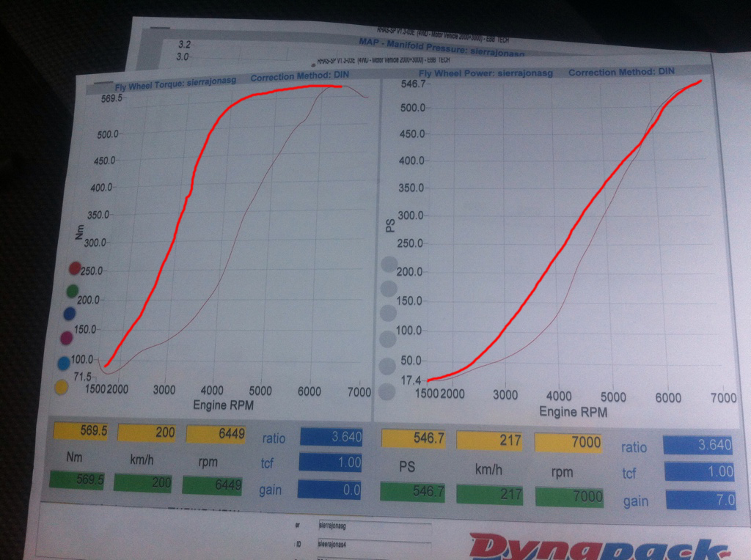Click the green 7000 rpm value box

[569, 497]
